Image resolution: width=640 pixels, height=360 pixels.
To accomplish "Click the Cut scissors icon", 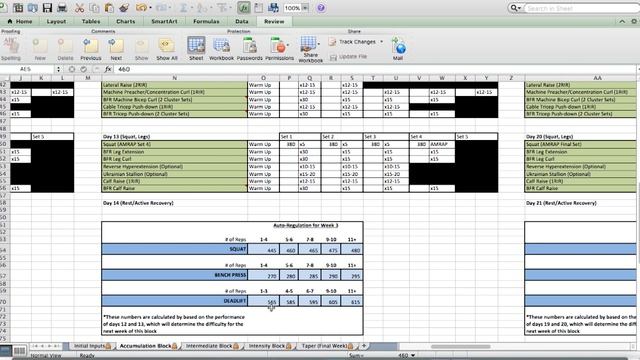I will pos(79,8).
